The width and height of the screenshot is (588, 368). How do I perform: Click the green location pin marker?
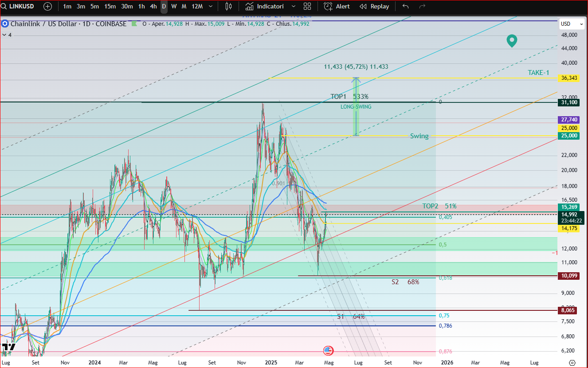tap(512, 41)
